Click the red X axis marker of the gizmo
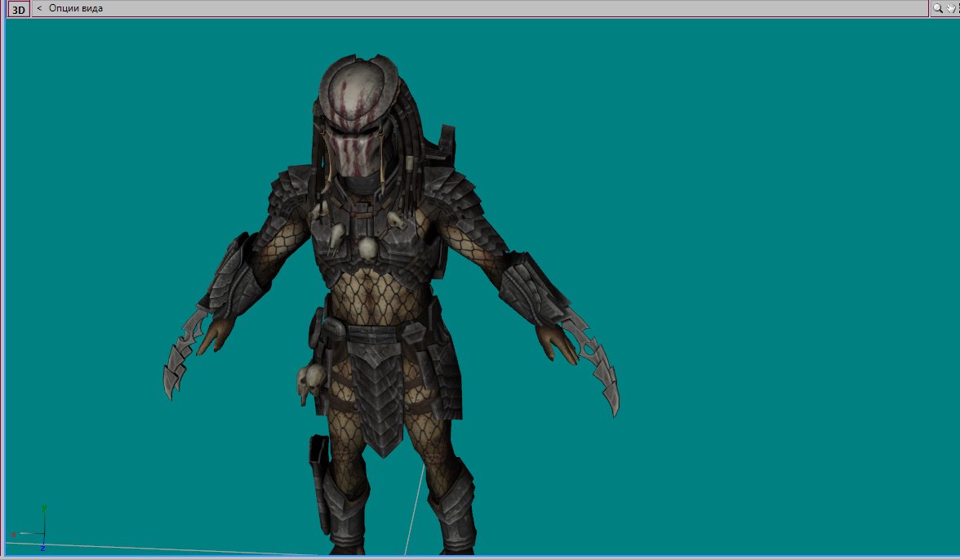Screen dimensions: 960x560 click(14, 535)
